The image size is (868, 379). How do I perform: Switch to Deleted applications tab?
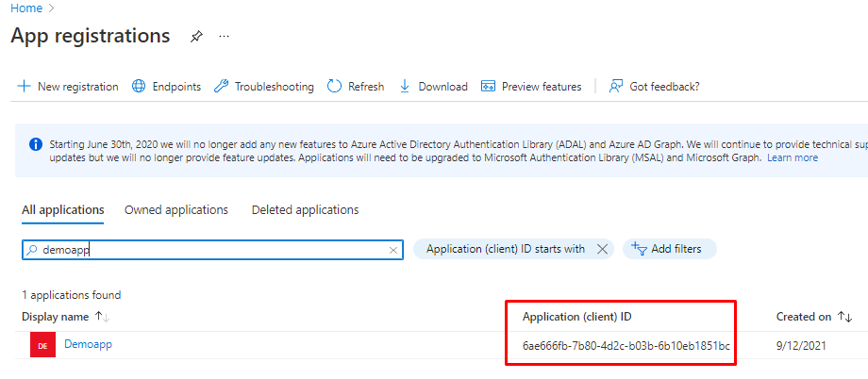[305, 209]
